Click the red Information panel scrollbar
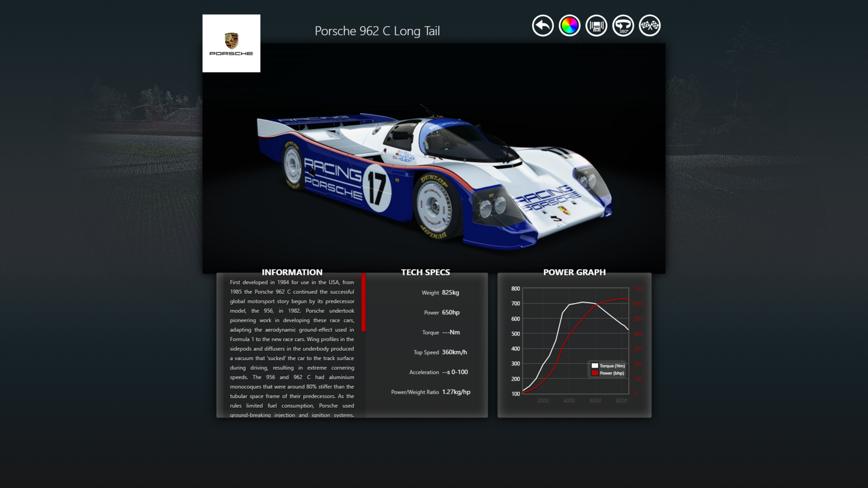Screen dimensions: 868x488 [363, 302]
